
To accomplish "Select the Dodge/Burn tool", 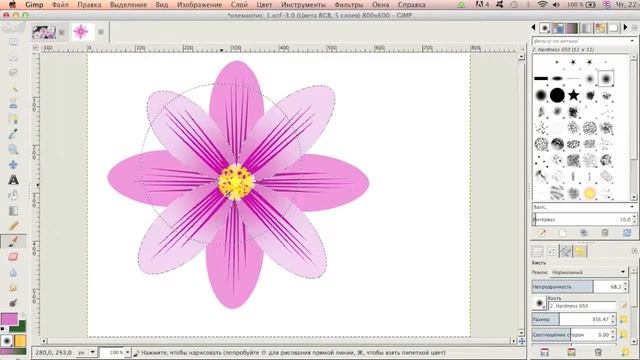I will coord(13,303).
